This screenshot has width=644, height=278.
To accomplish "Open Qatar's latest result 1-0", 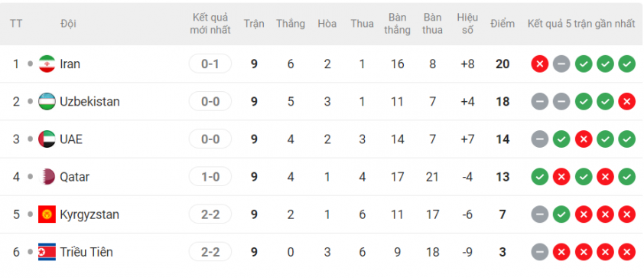I will point(210,177).
